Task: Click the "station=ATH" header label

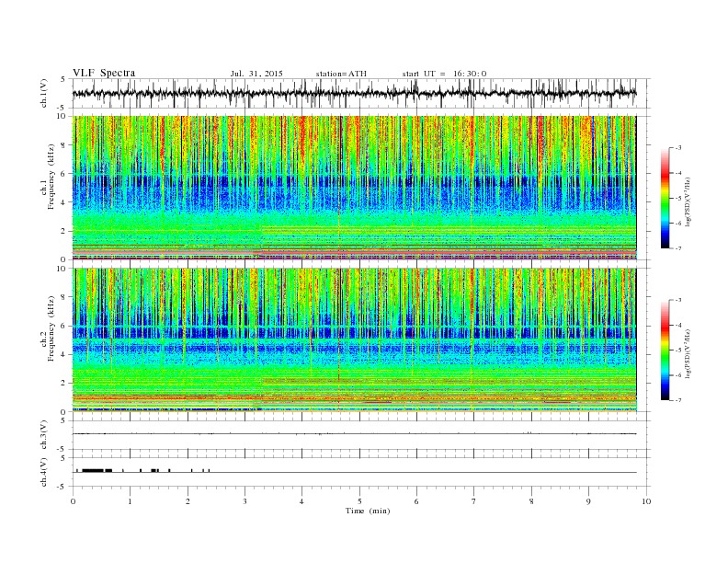Action: tap(341, 74)
